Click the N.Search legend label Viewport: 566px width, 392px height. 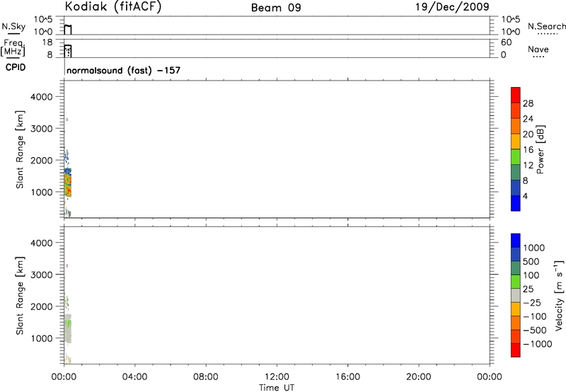pos(547,26)
